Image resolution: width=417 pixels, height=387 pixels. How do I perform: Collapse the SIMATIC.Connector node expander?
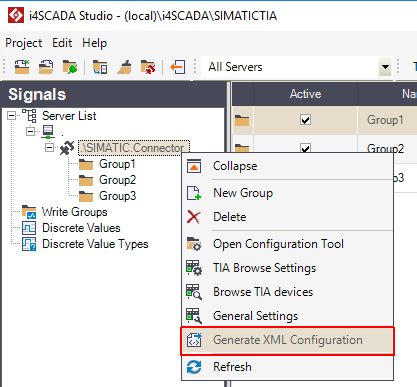coord(49,147)
